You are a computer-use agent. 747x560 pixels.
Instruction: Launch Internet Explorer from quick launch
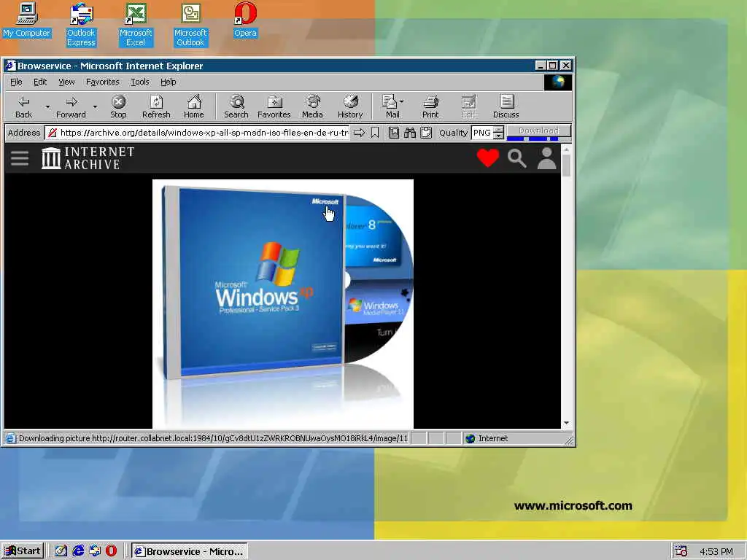(78, 551)
